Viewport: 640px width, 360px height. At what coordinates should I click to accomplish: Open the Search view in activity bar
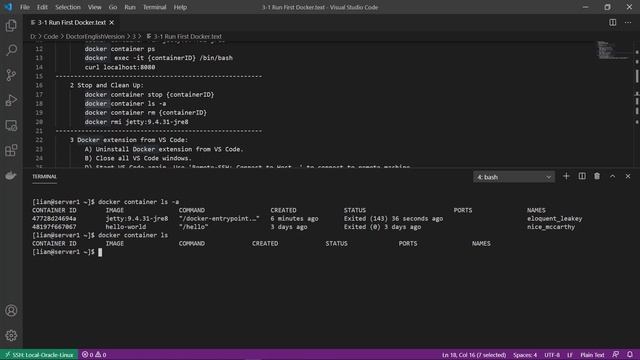pos(11,50)
